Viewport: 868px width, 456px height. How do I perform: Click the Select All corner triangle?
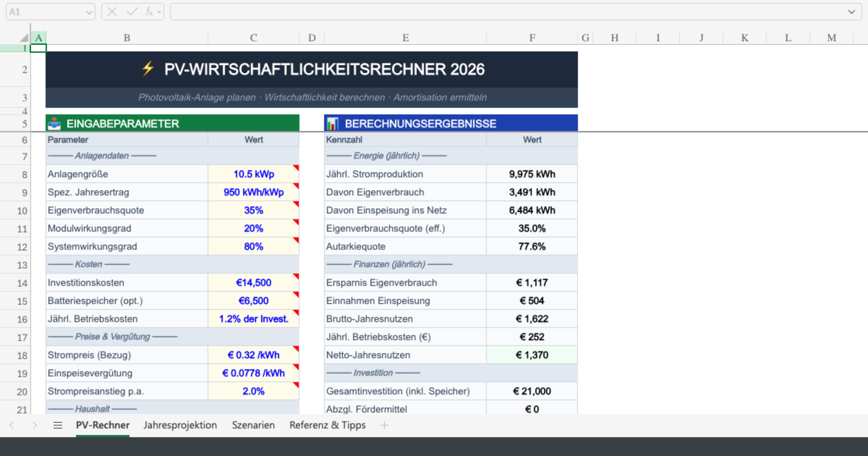coord(24,38)
